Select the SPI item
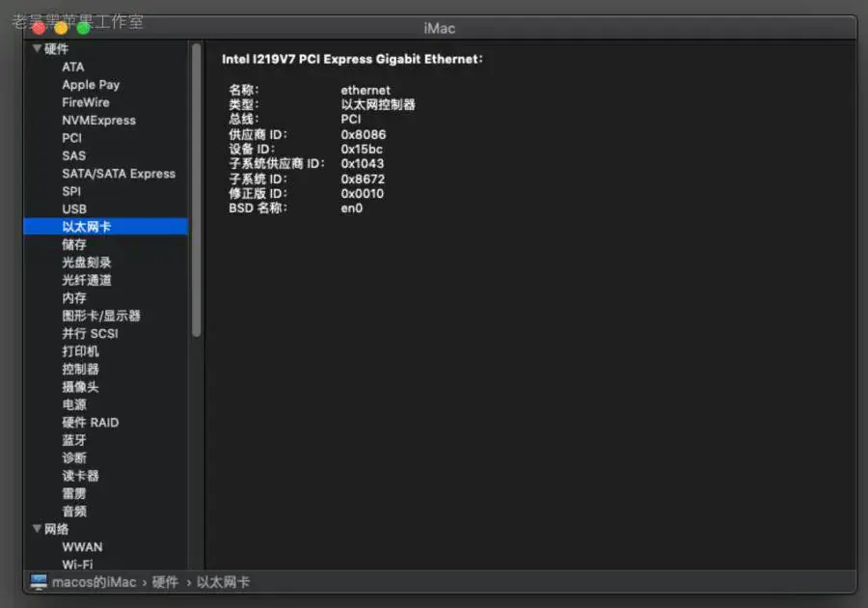This screenshot has width=868, height=608. (x=71, y=191)
